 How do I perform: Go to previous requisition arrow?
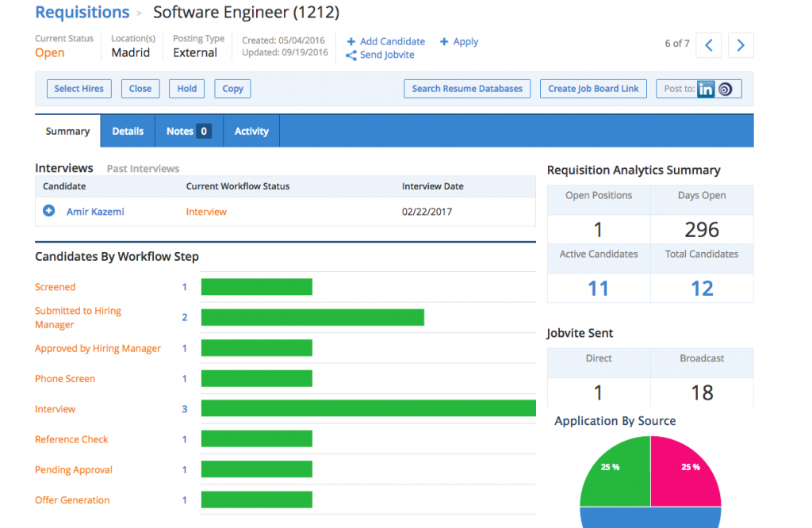tap(708, 45)
